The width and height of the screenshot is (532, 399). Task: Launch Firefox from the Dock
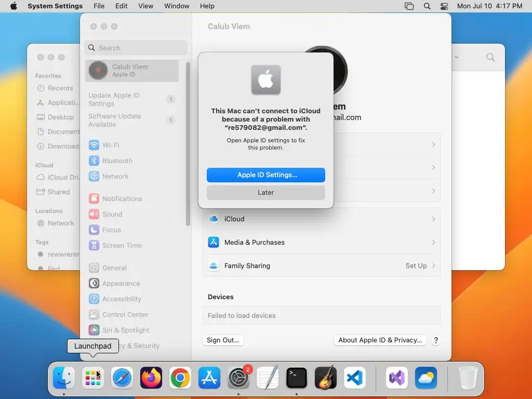151,378
